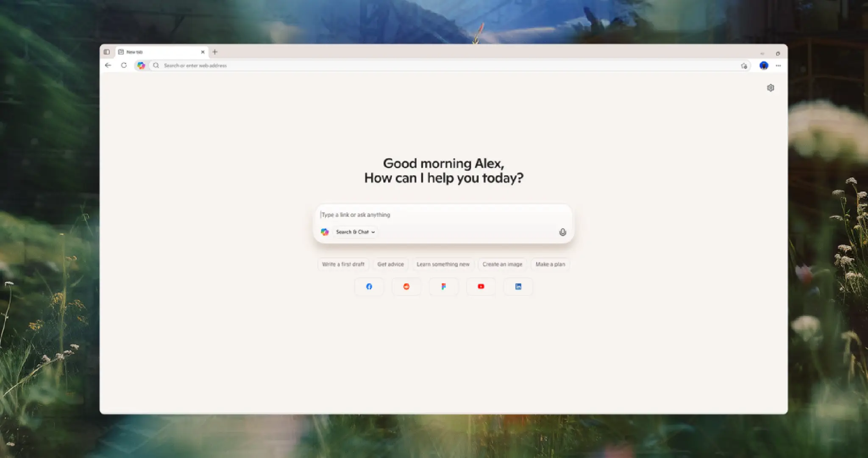
Task: Select the New tab tab
Action: (x=157, y=52)
